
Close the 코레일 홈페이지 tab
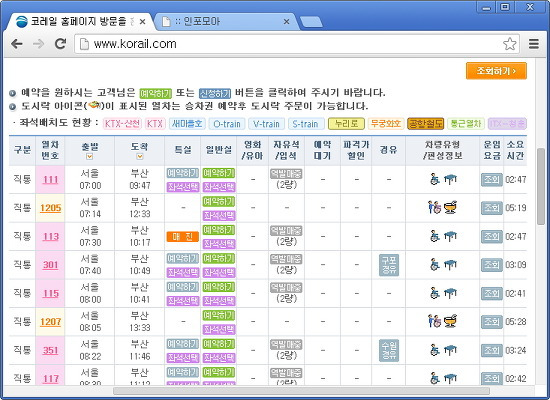pos(142,22)
